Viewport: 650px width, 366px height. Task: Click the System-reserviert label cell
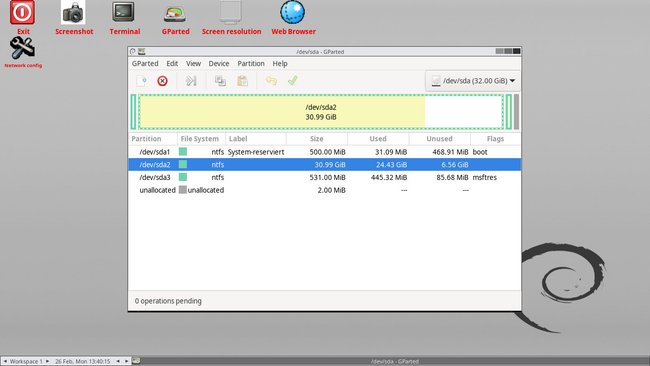point(256,152)
